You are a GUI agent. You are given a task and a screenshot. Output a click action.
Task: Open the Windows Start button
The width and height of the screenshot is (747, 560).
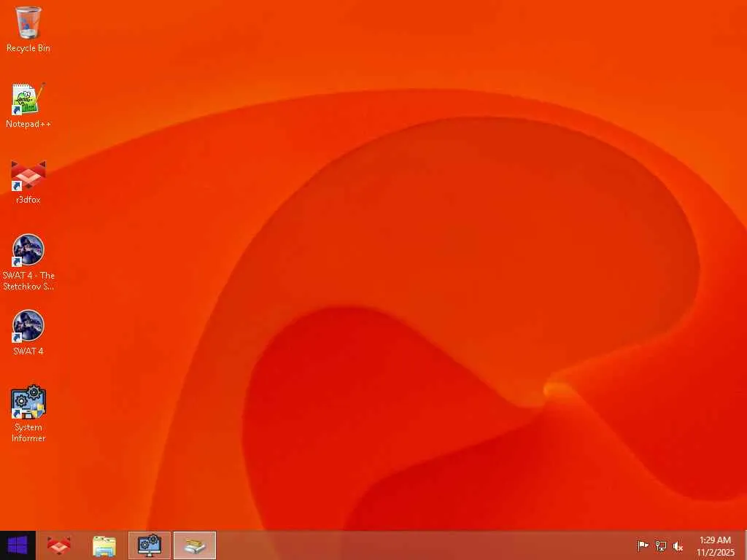(18, 545)
